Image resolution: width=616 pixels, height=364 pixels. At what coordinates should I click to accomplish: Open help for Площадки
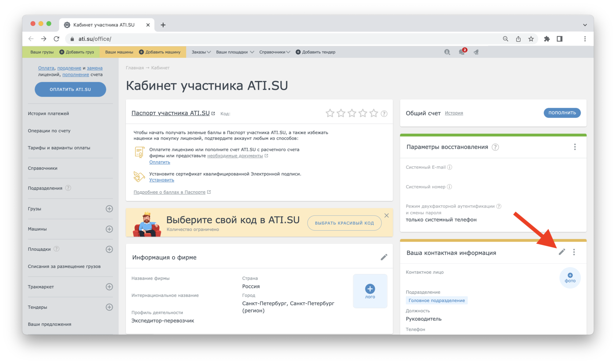[56, 249]
